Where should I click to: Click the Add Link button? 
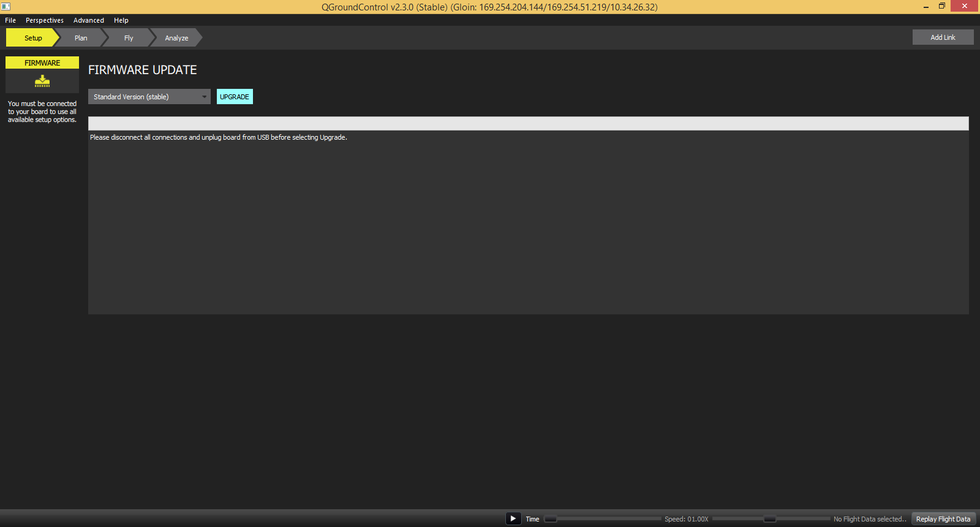point(943,37)
